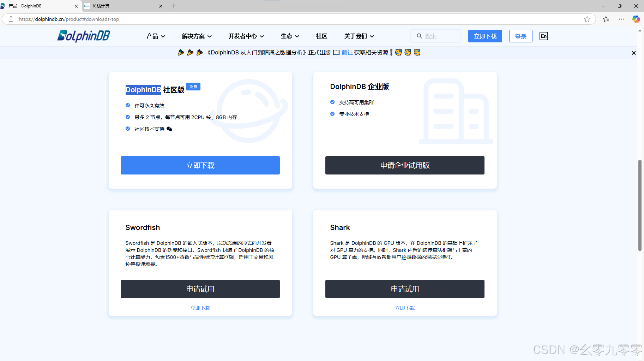Open 立即下载 link under Swordfish
The image size is (644, 361).
click(200, 308)
